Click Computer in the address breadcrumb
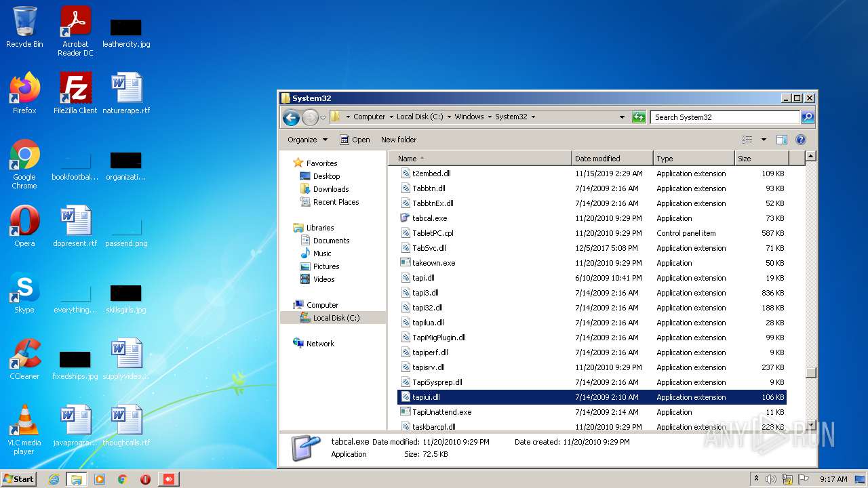This screenshot has height=488, width=868. click(x=369, y=117)
